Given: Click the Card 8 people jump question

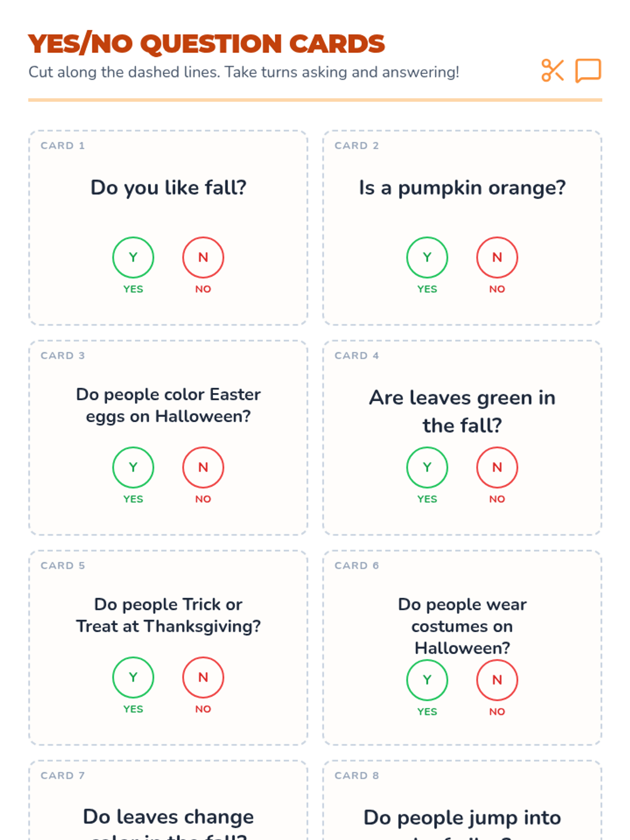Looking at the screenshot, I should [463, 818].
